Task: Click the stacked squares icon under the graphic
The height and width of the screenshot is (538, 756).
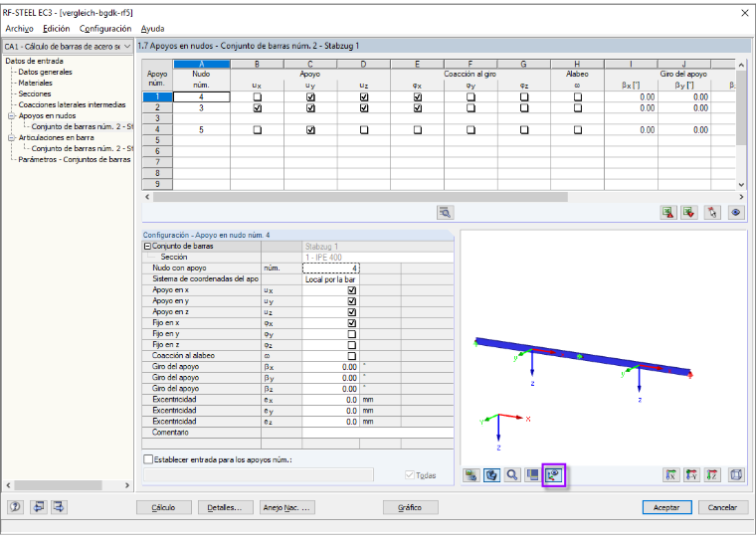Action: click(x=532, y=475)
